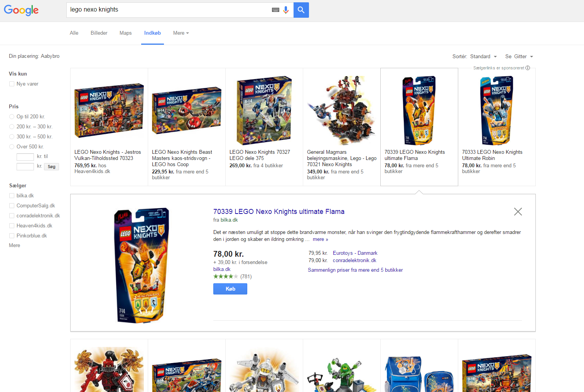Select the Op til 200 kr. price option
Viewport: 584px width, 392px height.
pyautogui.click(x=12, y=117)
